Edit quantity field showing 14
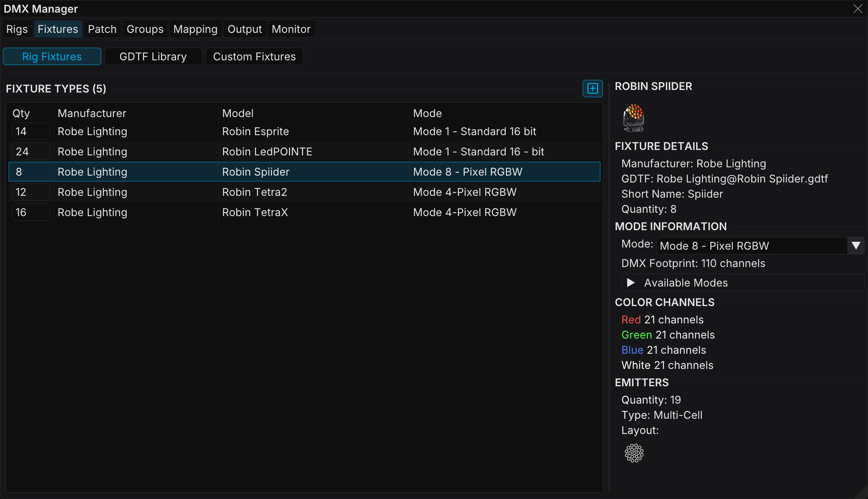The height and width of the screenshot is (499, 868). pyautogui.click(x=31, y=131)
